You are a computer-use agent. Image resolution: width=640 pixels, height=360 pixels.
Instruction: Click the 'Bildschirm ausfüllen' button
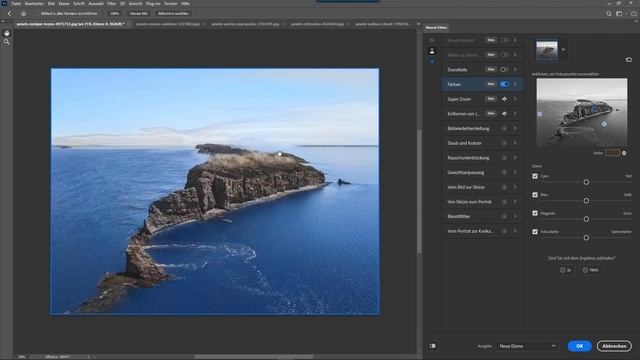pos(173,13)
